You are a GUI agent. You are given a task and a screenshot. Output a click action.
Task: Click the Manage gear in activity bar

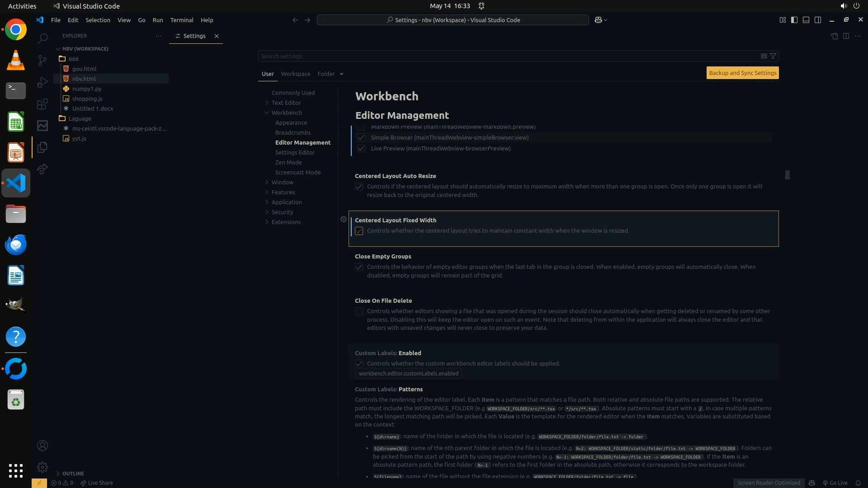42,467
